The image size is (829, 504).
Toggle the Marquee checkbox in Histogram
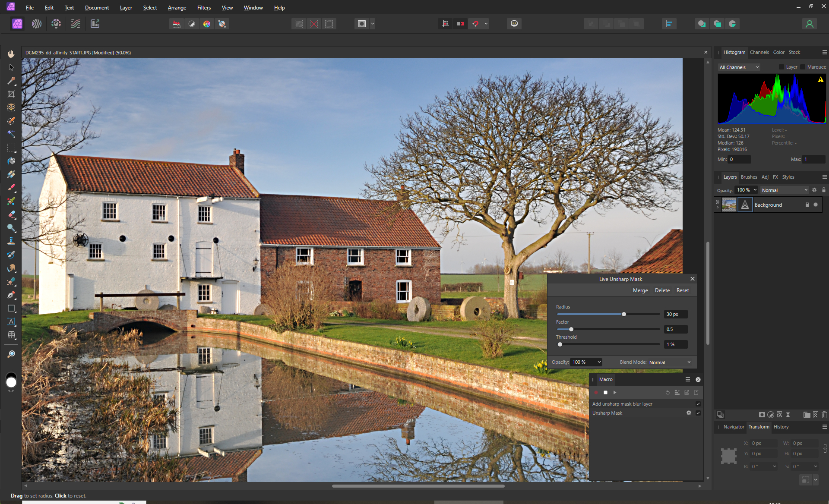tap(803, 67)
